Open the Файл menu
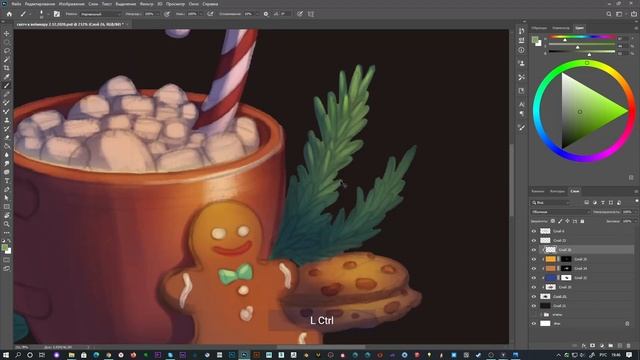Image resolution: width=640 pixels, height=360 pixels. click(x=16, y=4)
